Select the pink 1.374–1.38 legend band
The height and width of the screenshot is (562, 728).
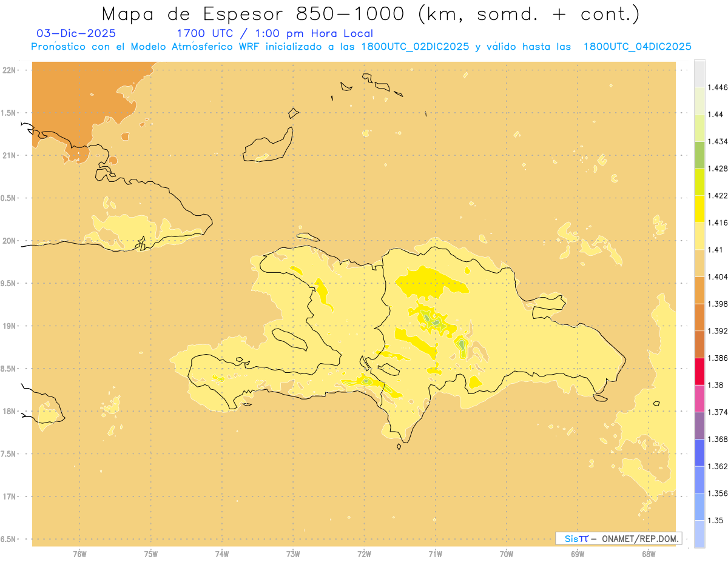(699, 398)
